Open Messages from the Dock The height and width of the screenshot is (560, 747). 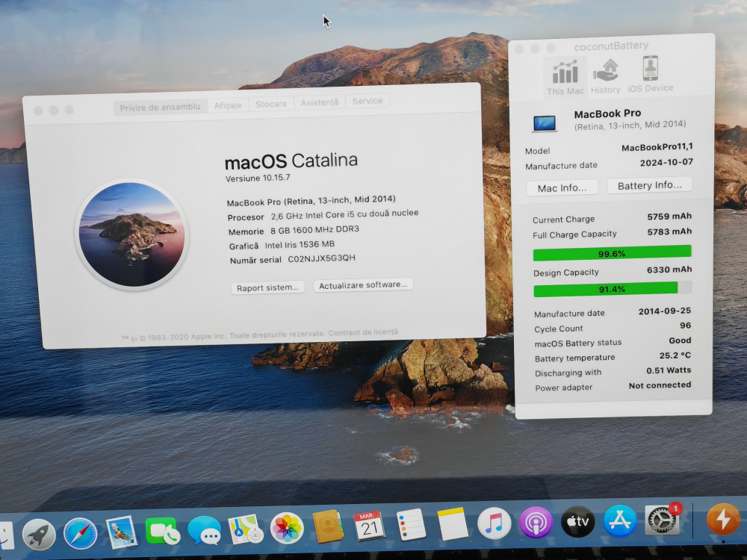[x=205, y=530]
